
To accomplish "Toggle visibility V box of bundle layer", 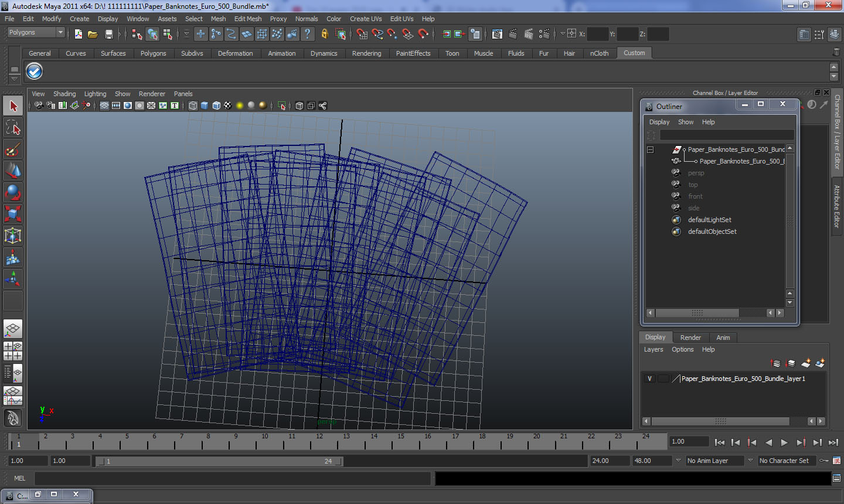I will click(649, 379).
